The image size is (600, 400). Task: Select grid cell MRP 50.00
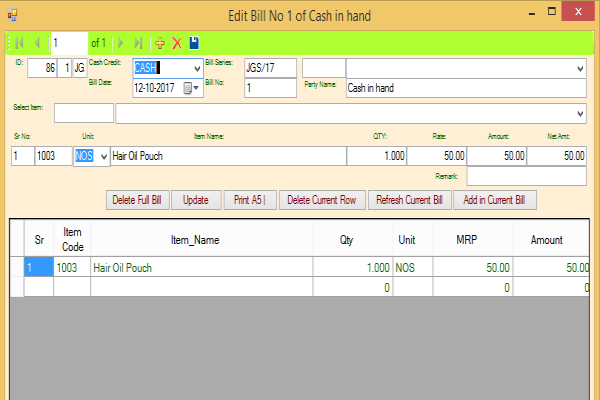[473, 267]
